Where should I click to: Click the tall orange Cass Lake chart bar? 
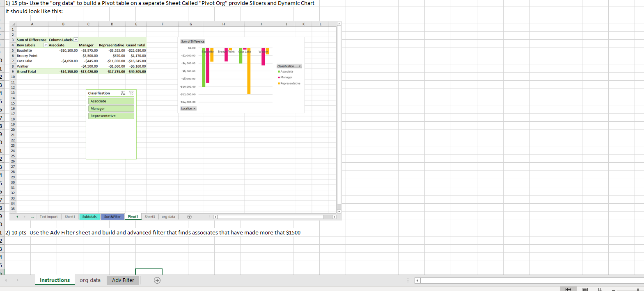[249, 70]
